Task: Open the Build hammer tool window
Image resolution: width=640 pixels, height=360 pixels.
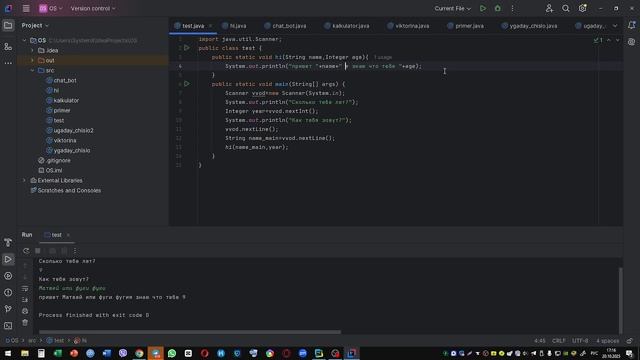Action: coord(8,242)
